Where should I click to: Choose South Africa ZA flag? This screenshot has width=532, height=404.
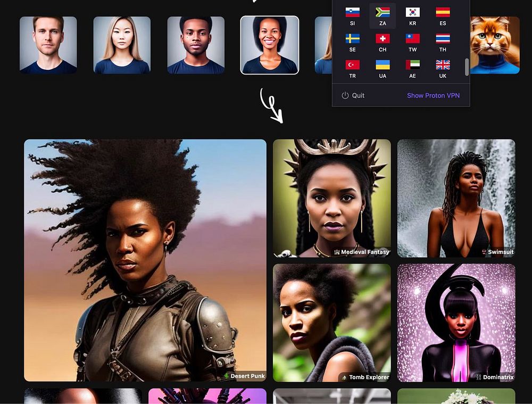click(383, 12)
